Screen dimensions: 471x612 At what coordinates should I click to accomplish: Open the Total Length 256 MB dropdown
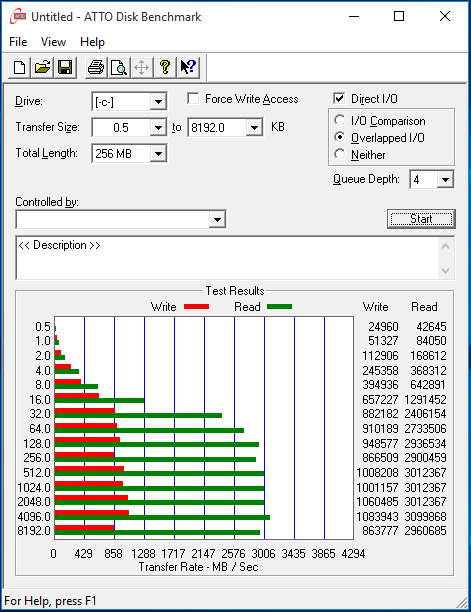(x=158, y=153)
